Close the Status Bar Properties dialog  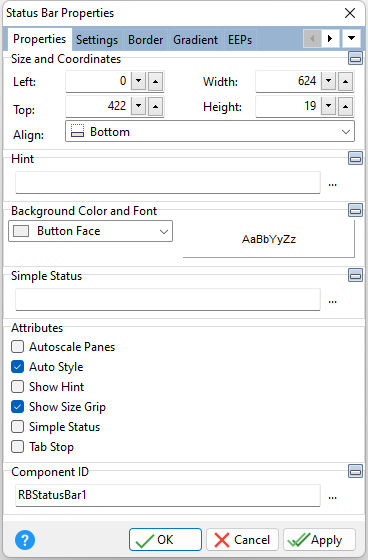[x=350, y=13]
